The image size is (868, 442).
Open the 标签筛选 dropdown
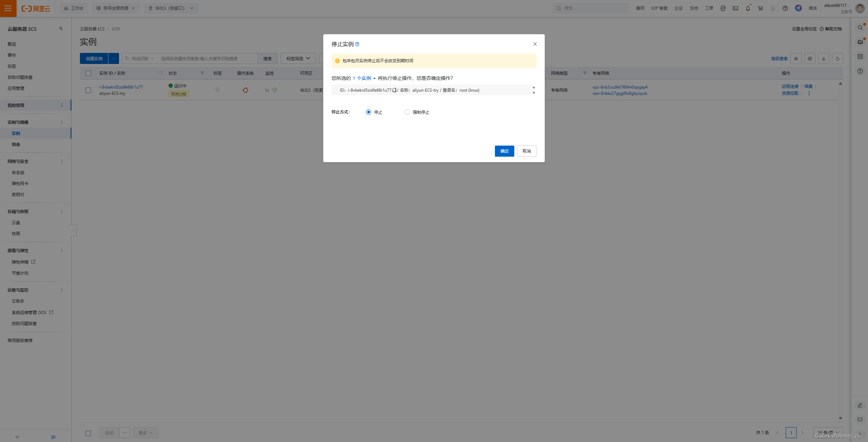(x=298, y=59)
